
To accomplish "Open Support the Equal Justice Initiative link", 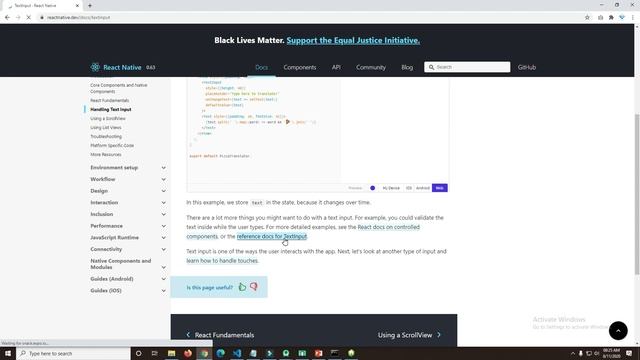I will tap(353, 40).
